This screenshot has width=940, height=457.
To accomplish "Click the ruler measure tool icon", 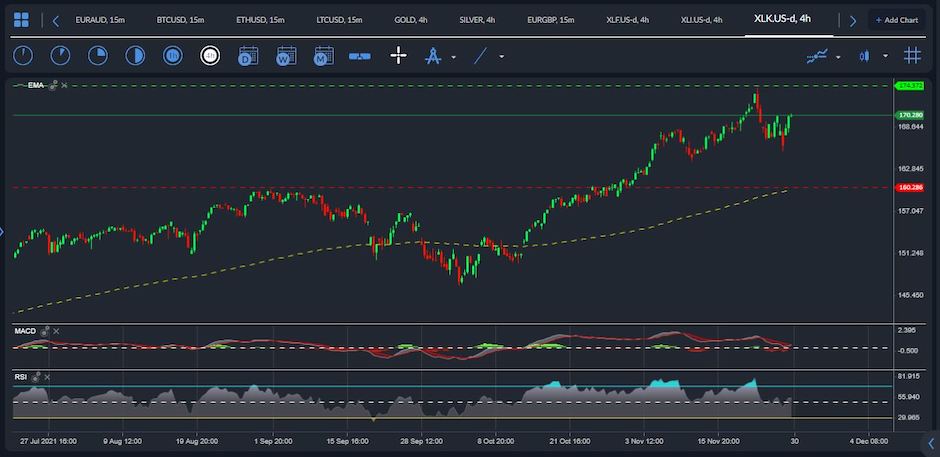I will [x=360, y=56].
